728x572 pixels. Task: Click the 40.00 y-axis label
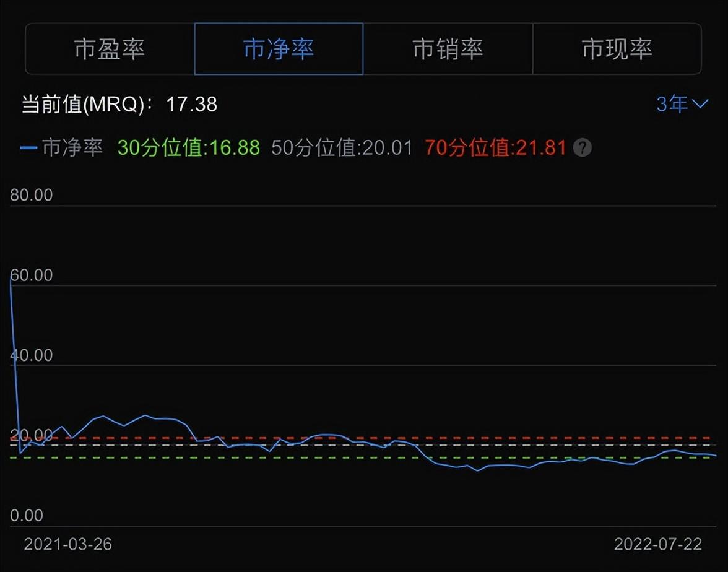point(32,355)
